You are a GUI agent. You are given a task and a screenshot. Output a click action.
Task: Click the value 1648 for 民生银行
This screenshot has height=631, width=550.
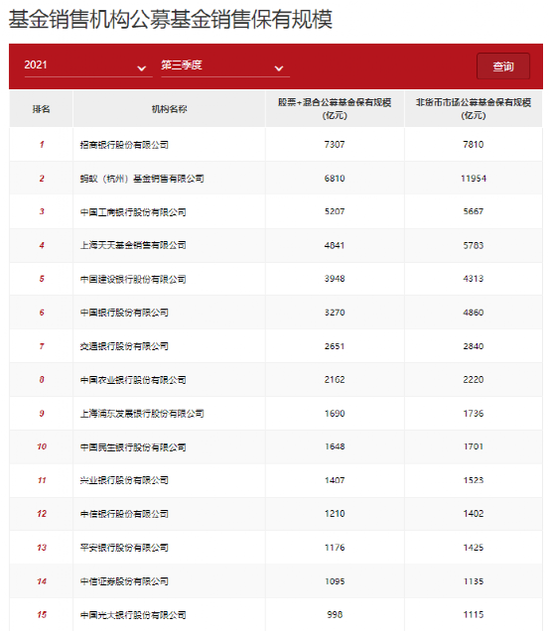point(334,446)
